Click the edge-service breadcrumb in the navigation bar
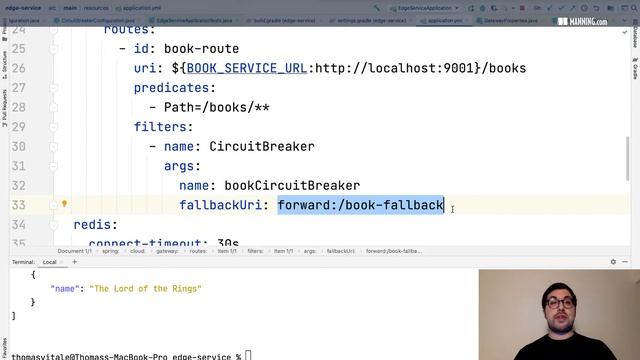The height and width of the screenshot is (360, 640). (x=23, y=8)
